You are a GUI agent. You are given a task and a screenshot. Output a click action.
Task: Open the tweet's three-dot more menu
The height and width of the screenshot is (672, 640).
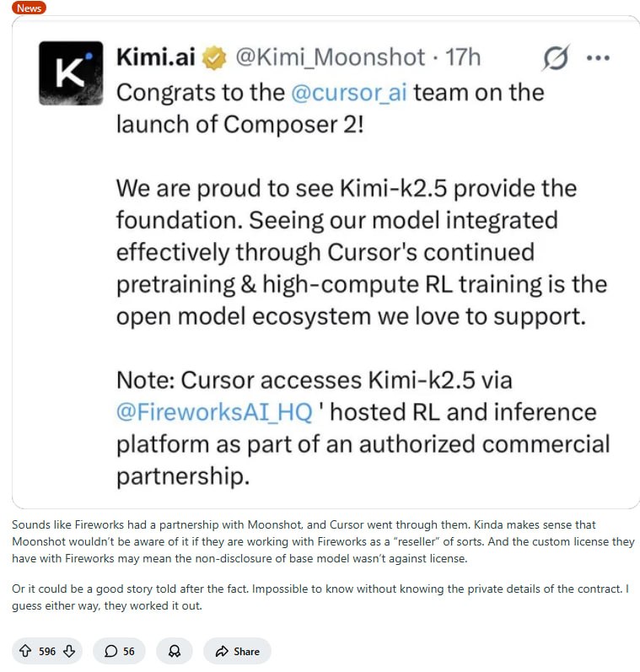[597, 58]
